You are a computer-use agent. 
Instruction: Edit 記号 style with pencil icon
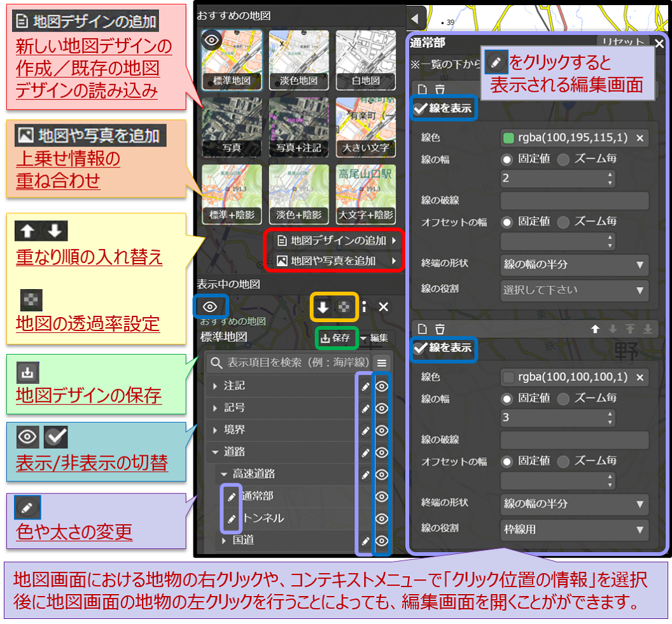[365, 409]
